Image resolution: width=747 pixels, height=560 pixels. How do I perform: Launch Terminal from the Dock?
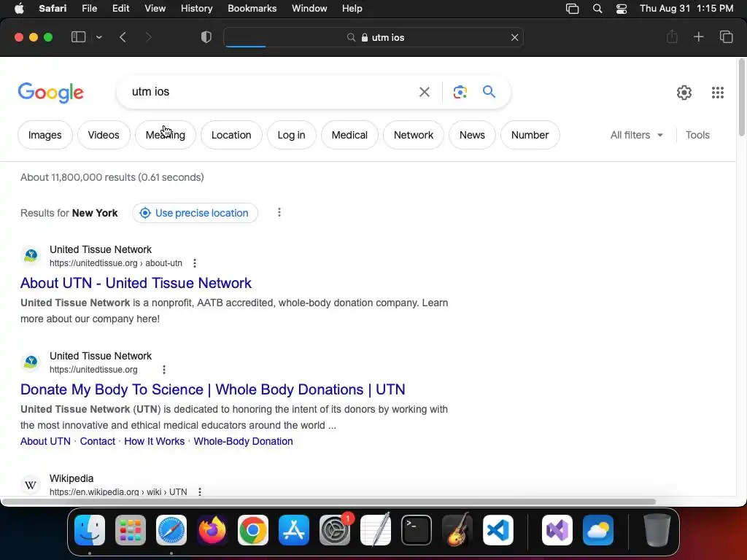pyautogui.click(x=417, y=530)
